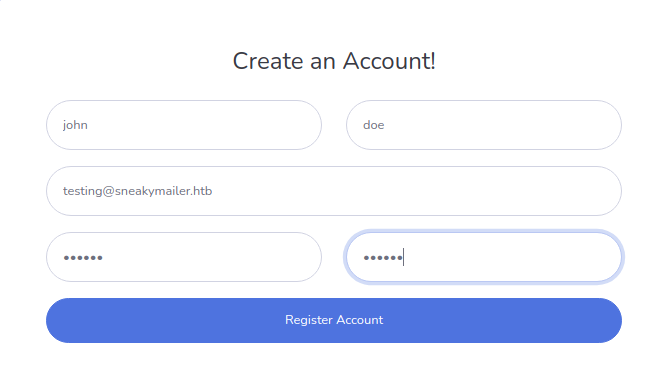
Task: Click the dots in the focused password field
Action: [383, 257]
